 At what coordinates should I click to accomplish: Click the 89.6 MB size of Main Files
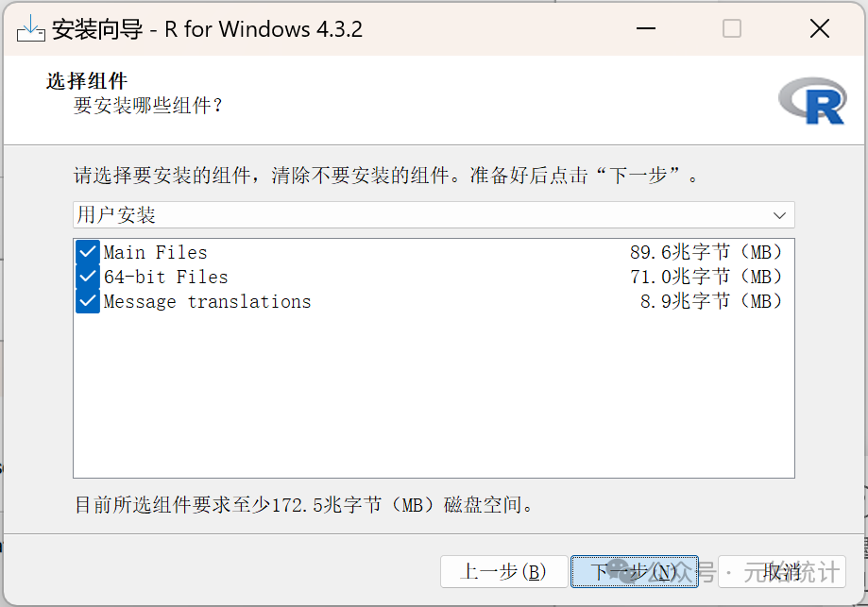pyautogui.click(x=706, y=252)
